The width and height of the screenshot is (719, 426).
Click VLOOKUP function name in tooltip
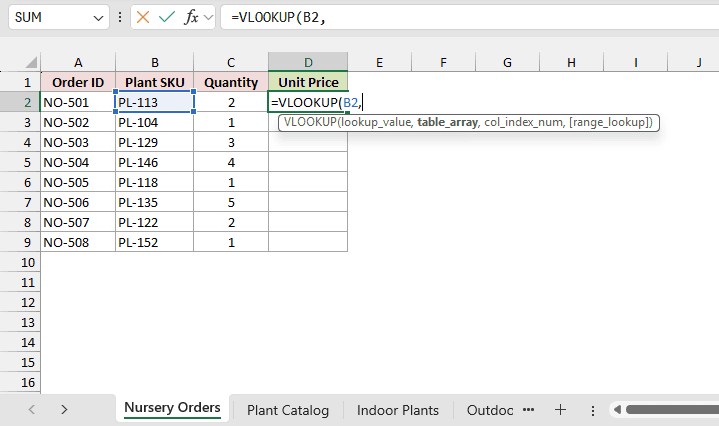pyautogui.click(x=310, y=122)
